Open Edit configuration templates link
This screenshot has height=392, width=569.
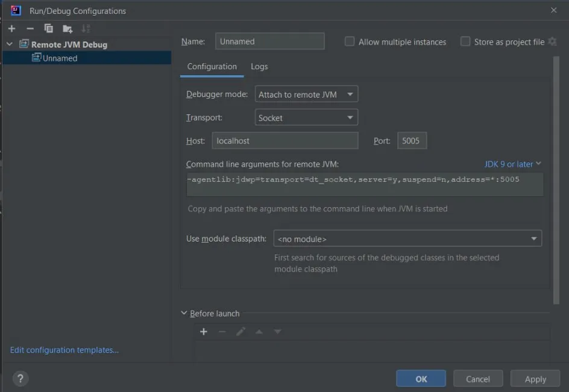pyautogui.click(x=64, y=350)
